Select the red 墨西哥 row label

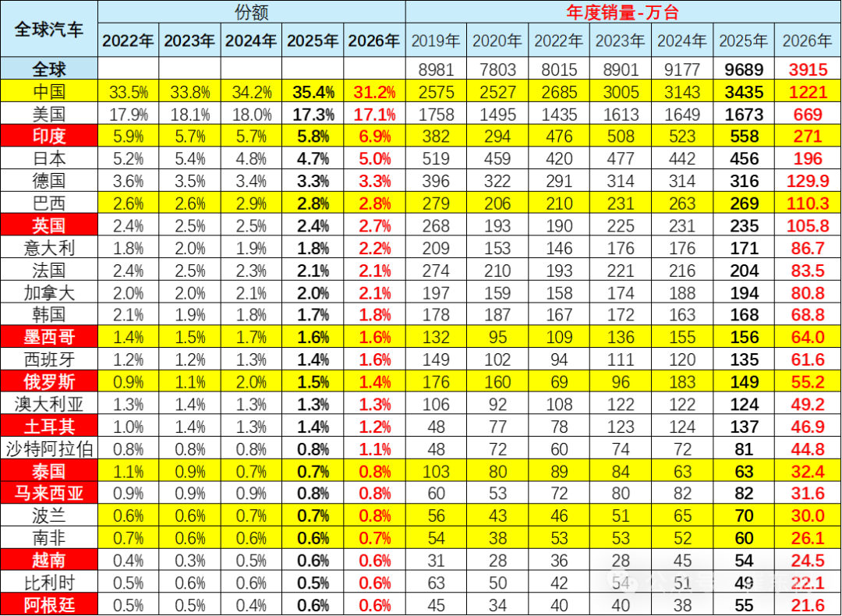tap(49, 338)
